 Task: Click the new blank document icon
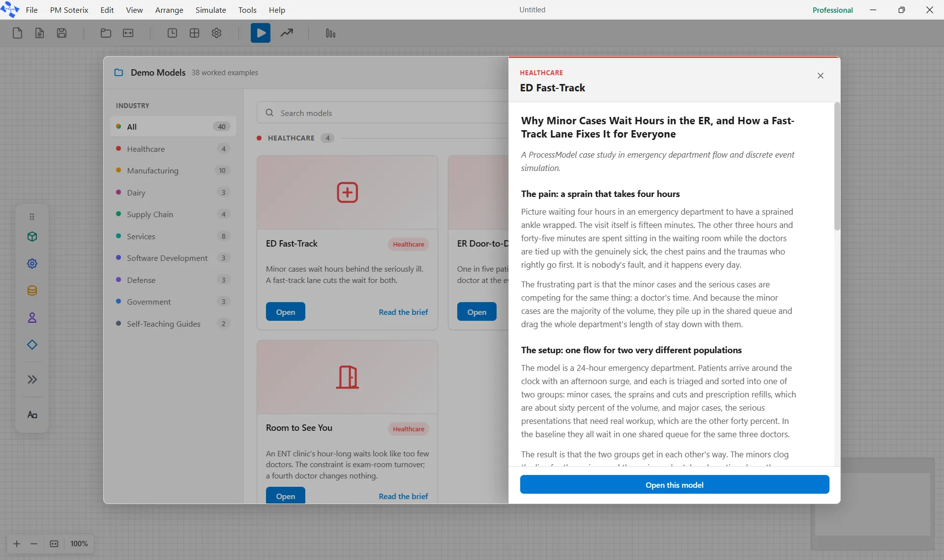coord(17,33)
